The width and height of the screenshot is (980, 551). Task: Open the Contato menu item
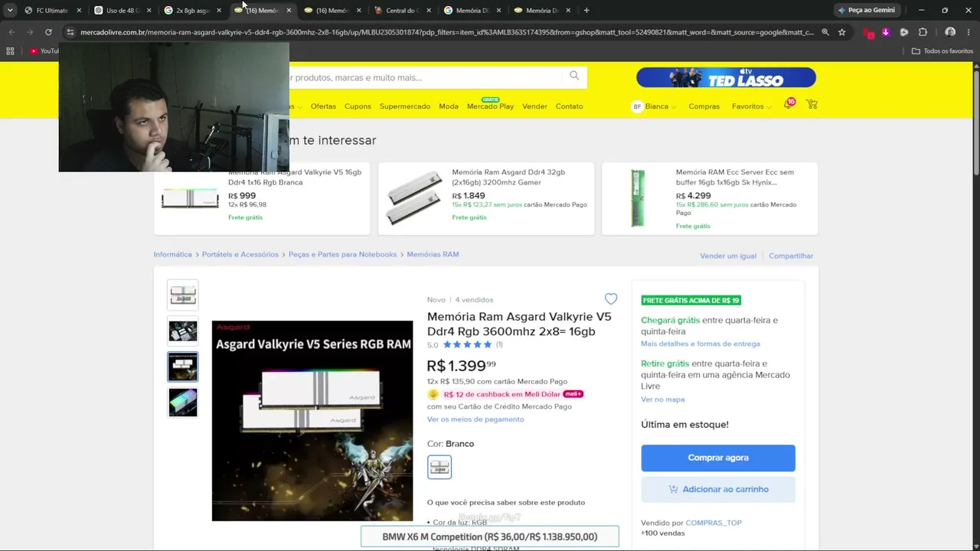[x=569, y=106]
